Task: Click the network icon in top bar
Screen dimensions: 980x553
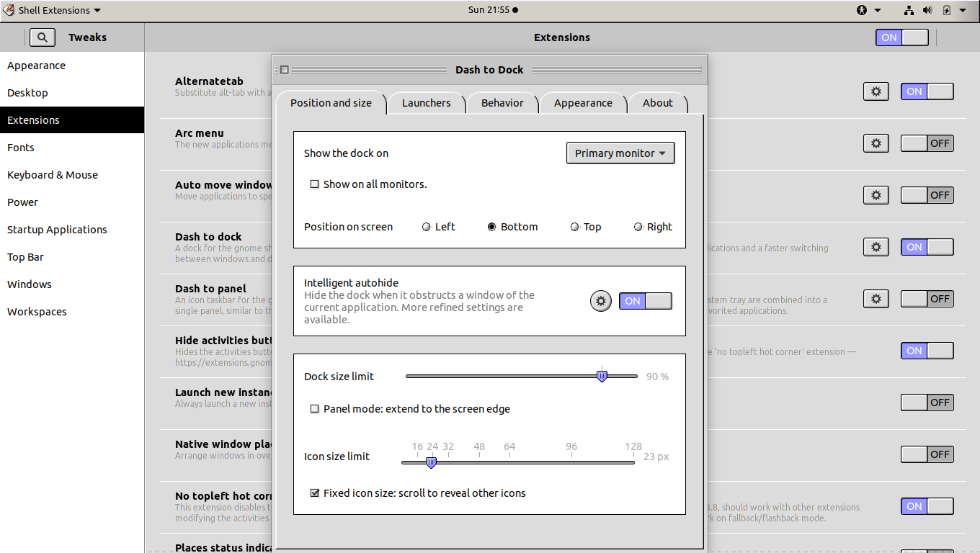Action: click(909, 10)
